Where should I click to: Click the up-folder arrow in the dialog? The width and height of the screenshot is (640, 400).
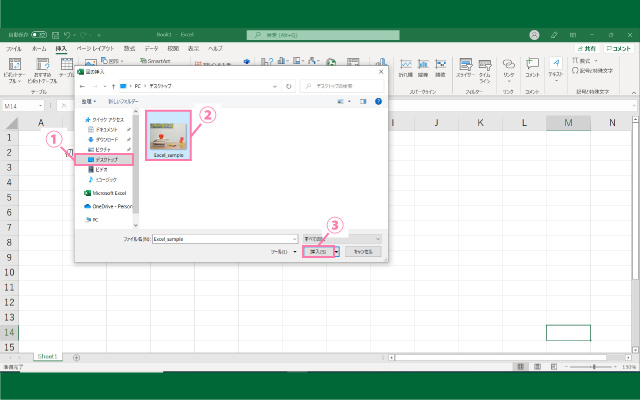(113, 86)
